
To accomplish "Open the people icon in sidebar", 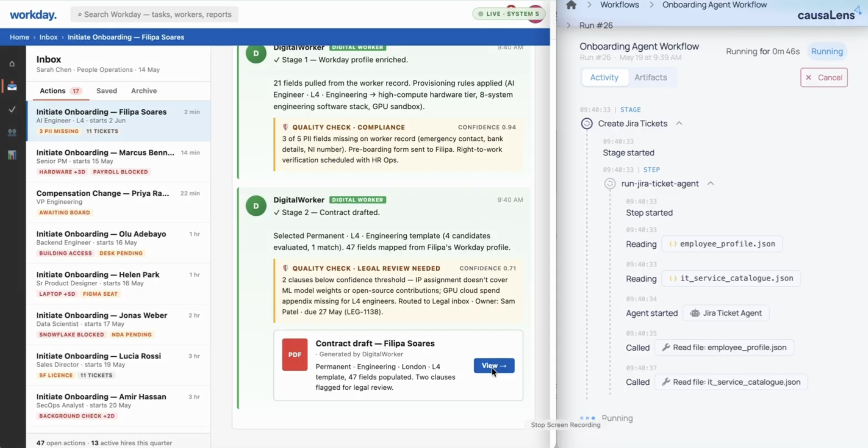I will 12,132.
